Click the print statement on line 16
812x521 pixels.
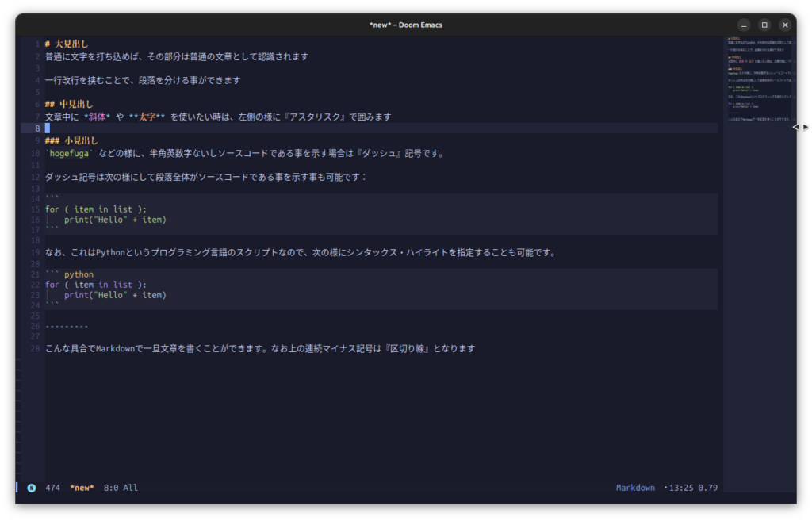point(115,220)
